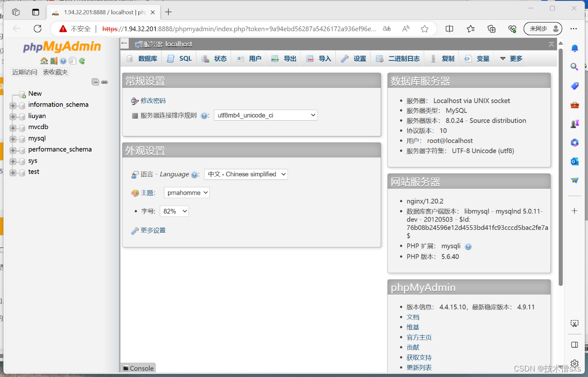The width and height of the screenshot is (588, 377).
Task: Click the database cylinder icon beside test
Action: [21, 173]
